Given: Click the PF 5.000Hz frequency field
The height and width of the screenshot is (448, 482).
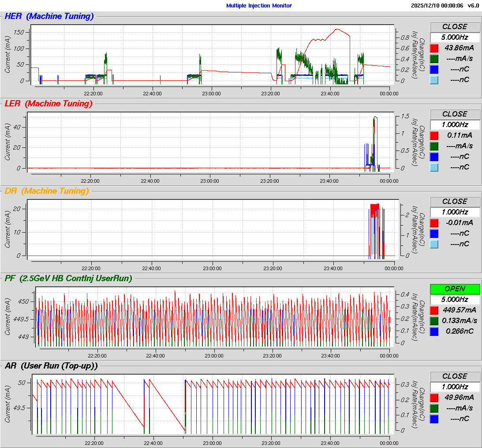Looking at the screenshot, I should coord(455,299).
